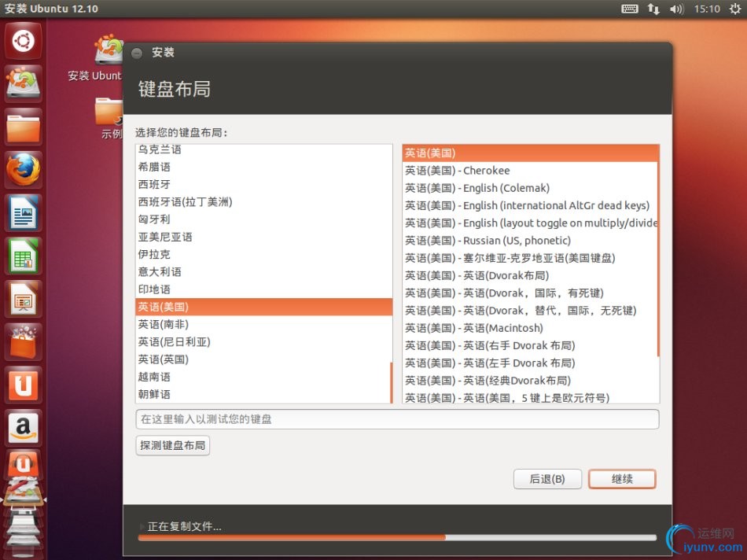This screenshot has height=560, width=747.
Task: Open the Ubuntu Dash home launcher icon
Action: point(24,41)
